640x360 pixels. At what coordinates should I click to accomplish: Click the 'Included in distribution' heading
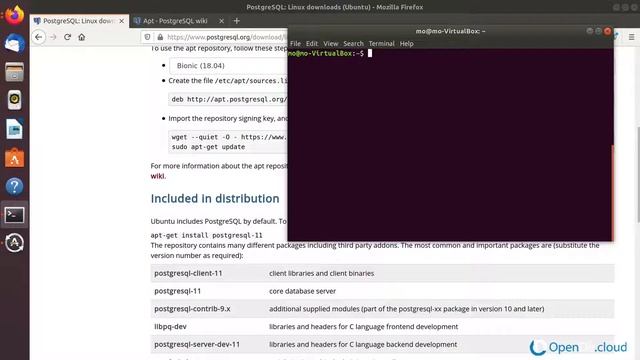point(215,198)
